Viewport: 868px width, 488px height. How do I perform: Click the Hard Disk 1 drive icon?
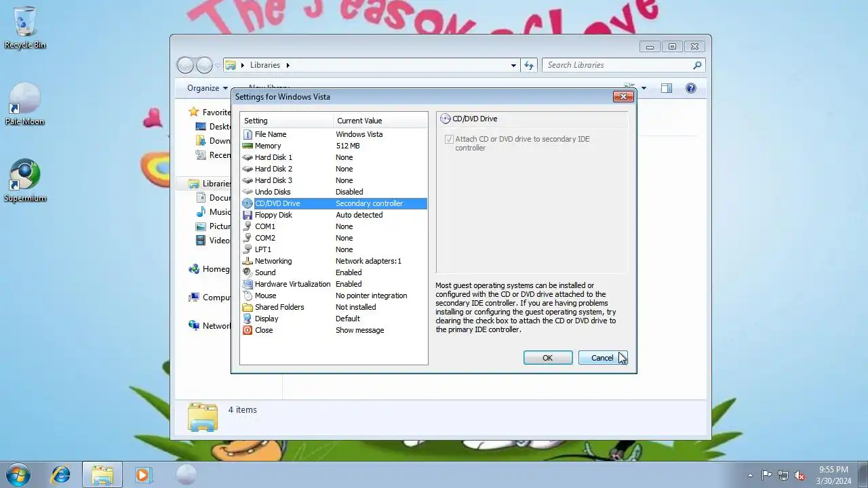tap(248, 157)
